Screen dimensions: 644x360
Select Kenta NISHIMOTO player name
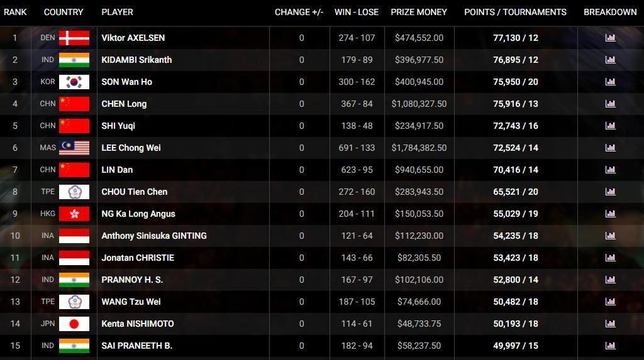138,324
